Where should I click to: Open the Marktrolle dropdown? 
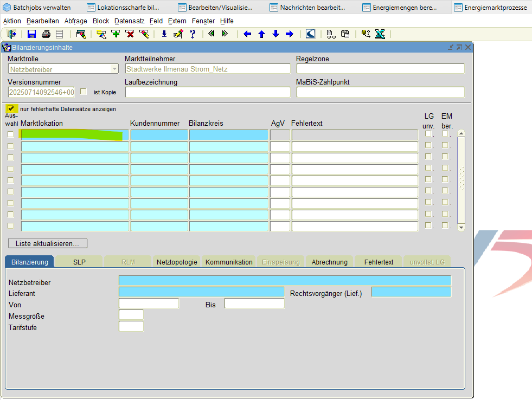tap(114, 69)
